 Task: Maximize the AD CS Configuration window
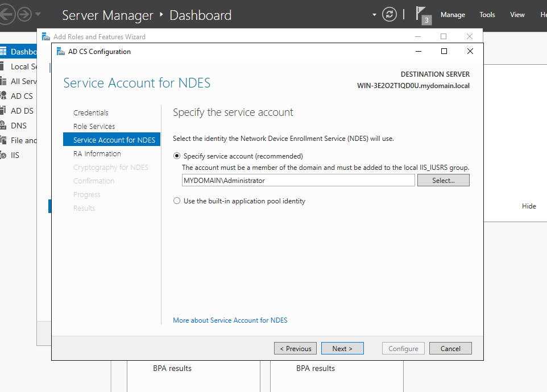(x=444, y=51)
